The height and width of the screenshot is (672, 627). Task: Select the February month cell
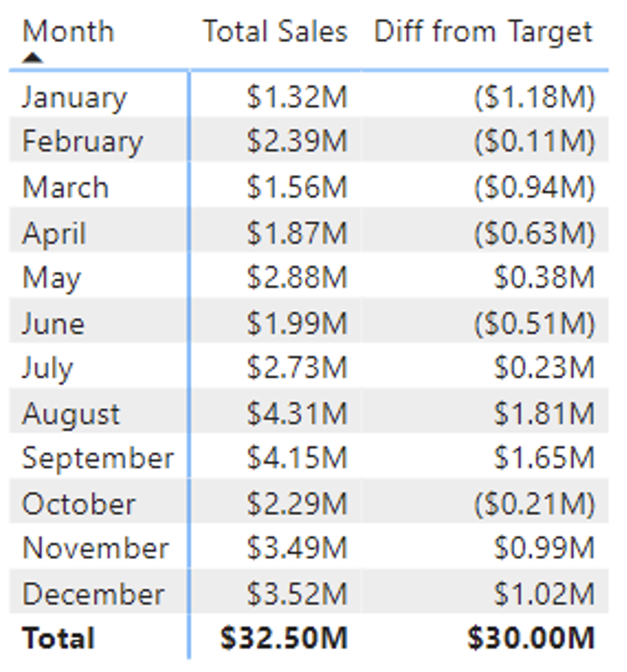pos(82,142)
